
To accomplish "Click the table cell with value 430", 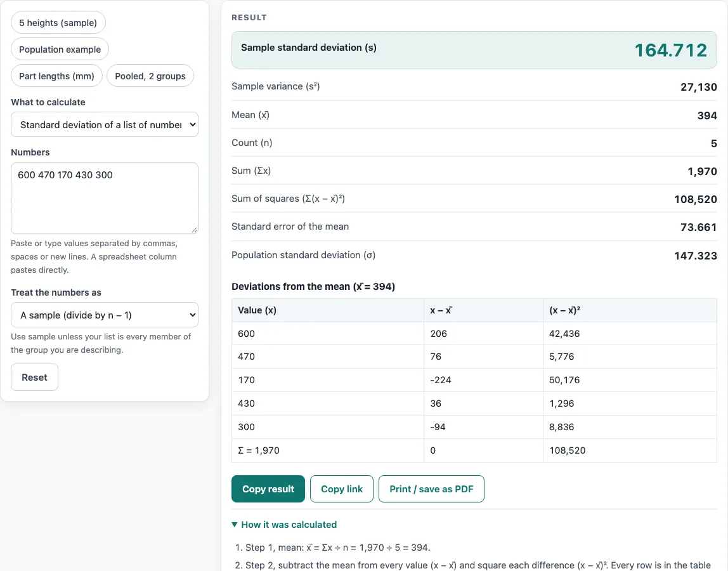I will (328, 404).
